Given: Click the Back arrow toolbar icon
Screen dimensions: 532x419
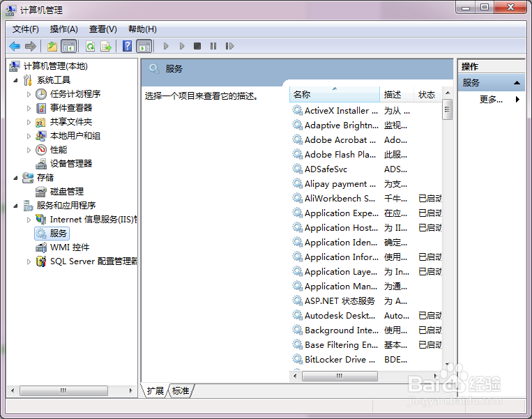Looking at the screenshot, I should point(15,46).
